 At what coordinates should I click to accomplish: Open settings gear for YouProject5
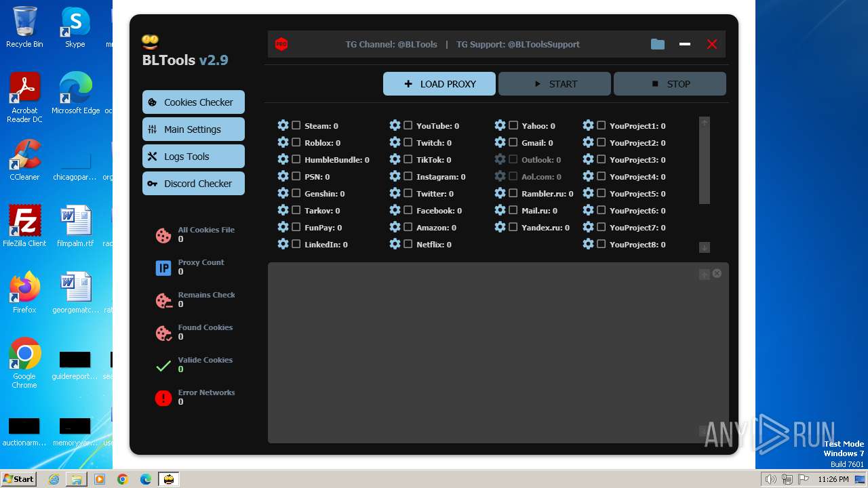(x=589, y=193)
